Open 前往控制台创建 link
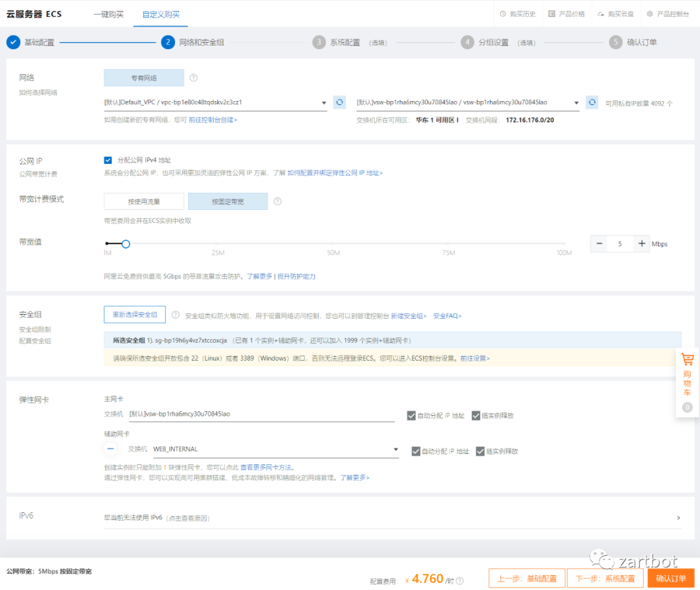The height and width of the screenshot is (590, 700). [x=213, y=120]
